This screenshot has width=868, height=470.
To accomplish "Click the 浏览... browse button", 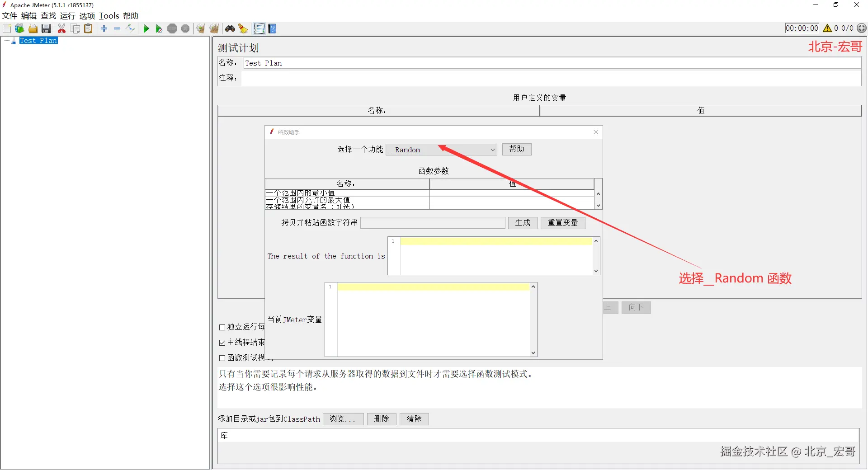I will pos(343,419).
